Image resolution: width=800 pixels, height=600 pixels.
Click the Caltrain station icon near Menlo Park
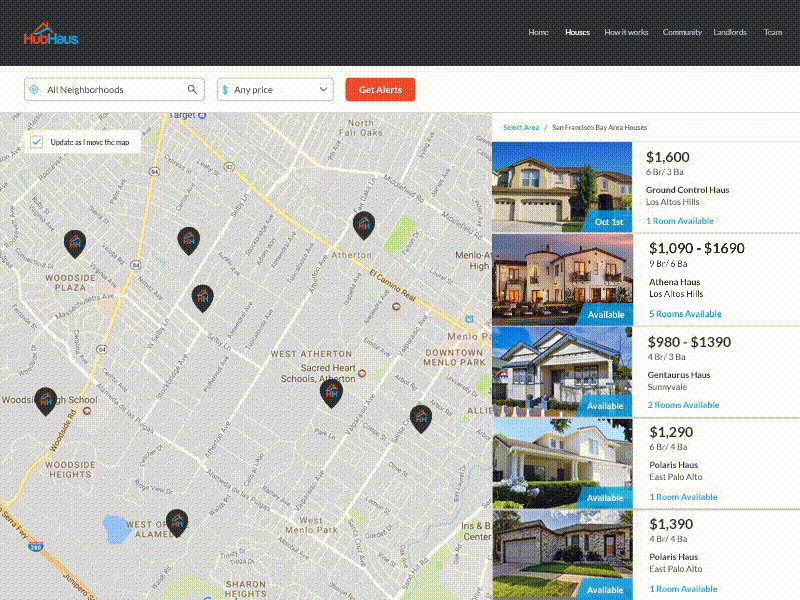[469, 319]
